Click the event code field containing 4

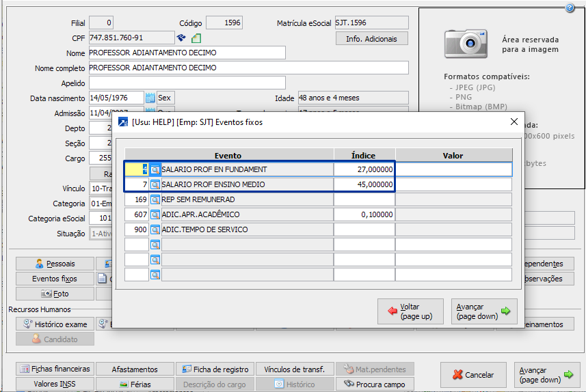coord(137,169)
